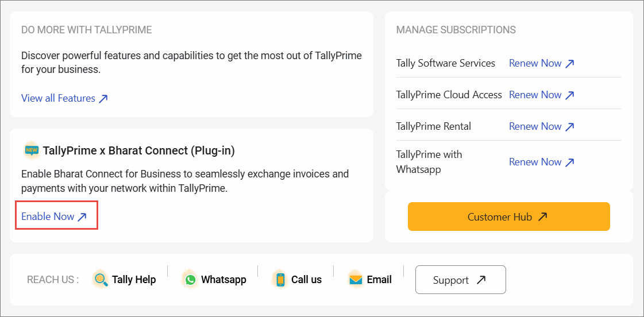Click the NEW badge icon beside Bharat Connect
The width and height of the screenshot is (644, 317).
(31, 150)
